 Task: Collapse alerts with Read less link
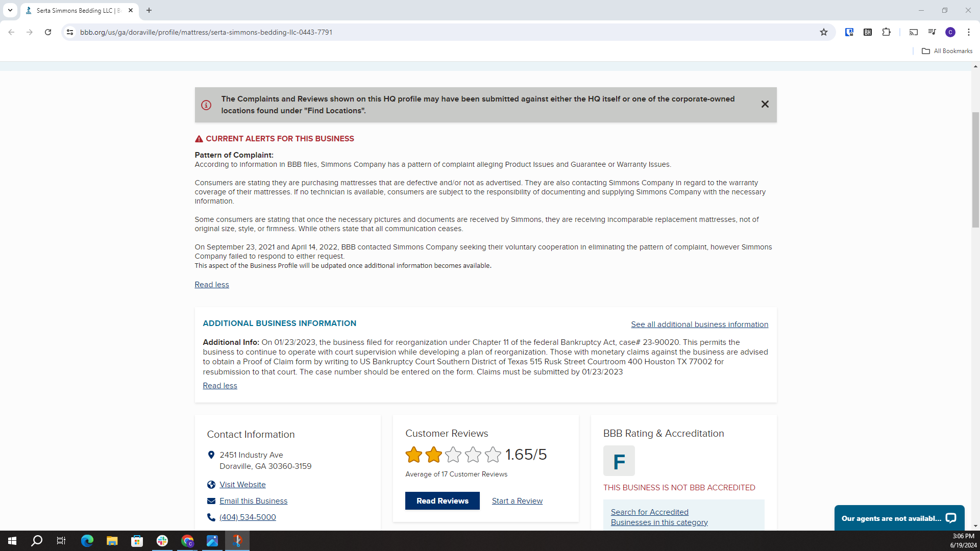coord(211,285)
